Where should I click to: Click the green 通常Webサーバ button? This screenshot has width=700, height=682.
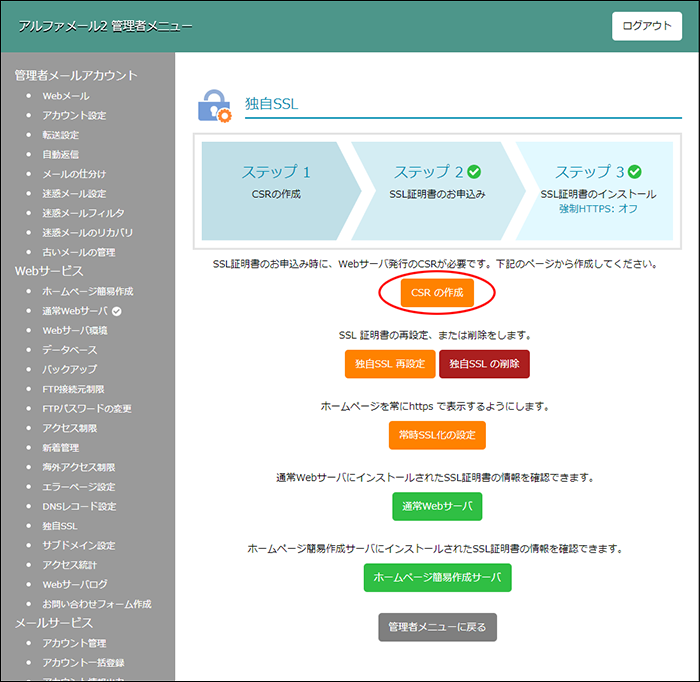pos(437,506)
